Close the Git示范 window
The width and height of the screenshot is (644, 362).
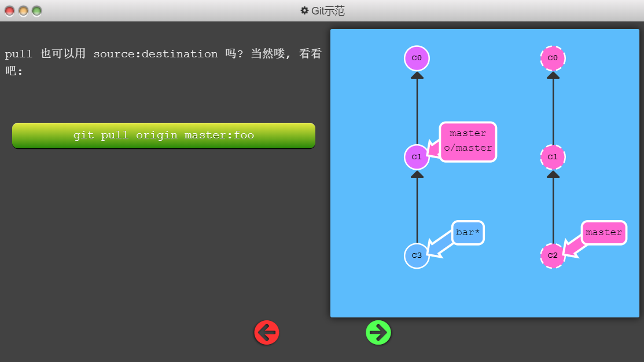pos(9,11)
